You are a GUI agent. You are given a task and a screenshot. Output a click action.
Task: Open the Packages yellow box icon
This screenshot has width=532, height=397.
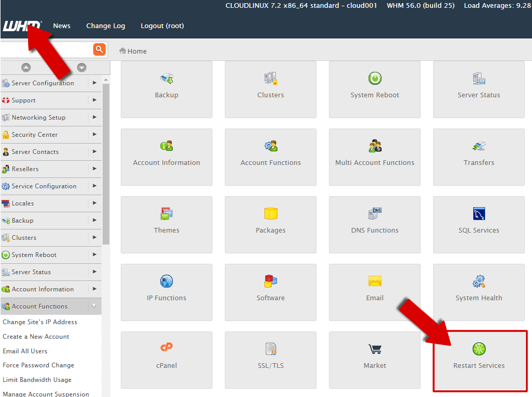pyautogui.click(x=271, y=213)
